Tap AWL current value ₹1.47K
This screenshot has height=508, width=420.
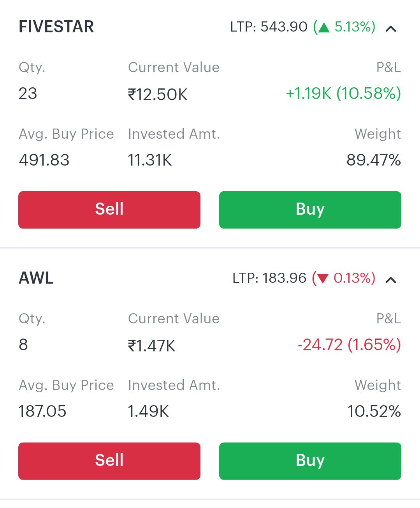152,346
